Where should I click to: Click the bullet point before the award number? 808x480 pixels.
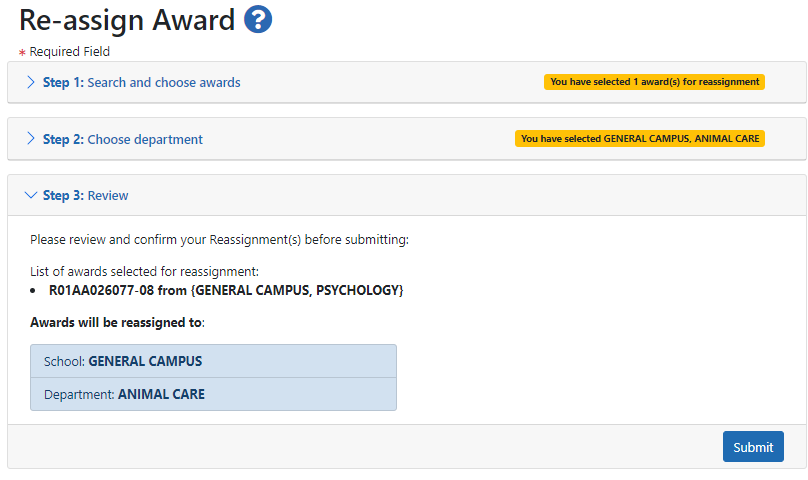click(37, 290)
